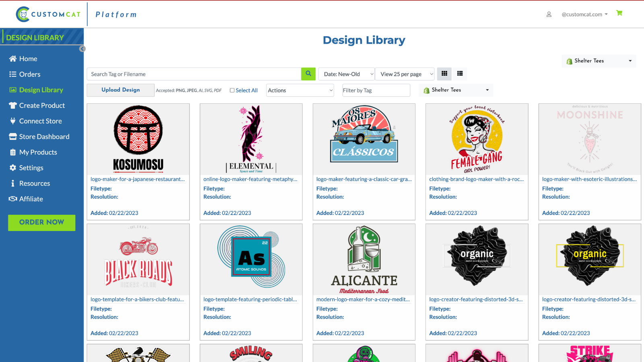
Task: Click the Affiliate icon in the sidebar
Action: click(12, 199)
